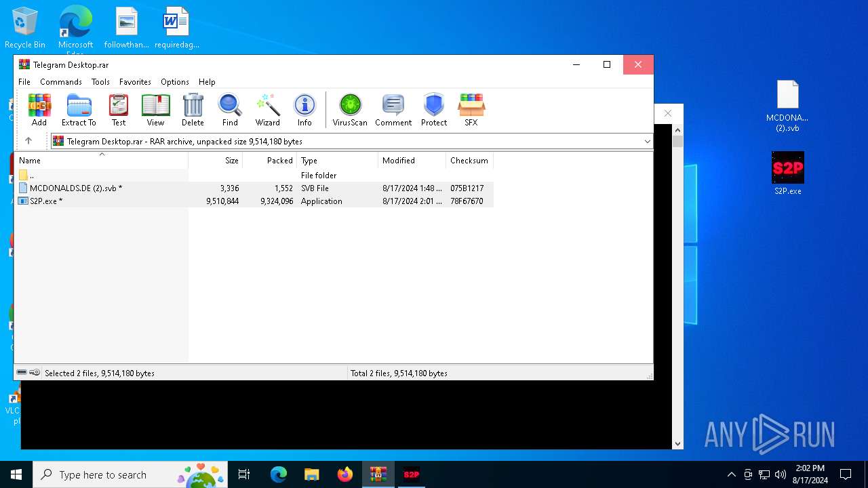Click the Protect archive icon
The height and width of the screenshot is (488, 868).
[434, 110]
